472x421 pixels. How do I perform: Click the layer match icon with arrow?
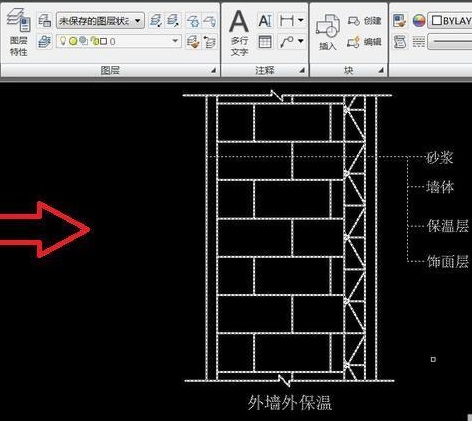click(x=173, y=21)
